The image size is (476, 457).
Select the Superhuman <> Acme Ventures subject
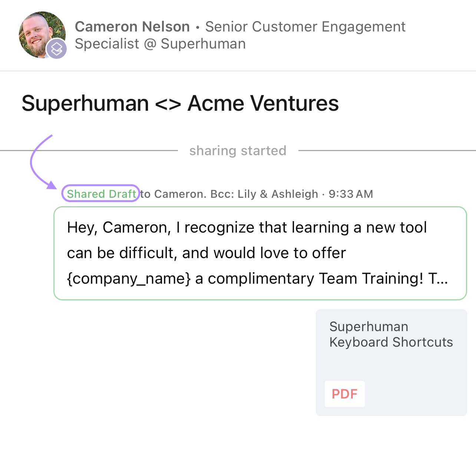point(180,103)
